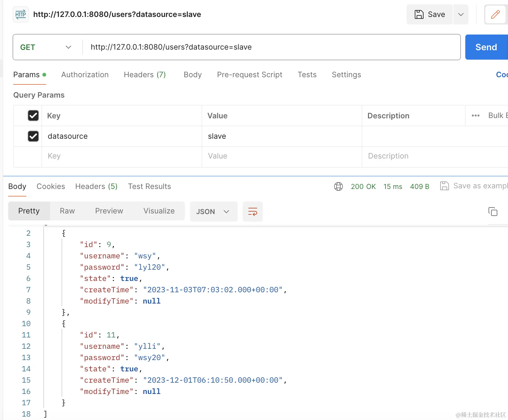This screenshot has height=420, width=508.
Task: Switch to the Authorization tab
Action: point(85,75)
